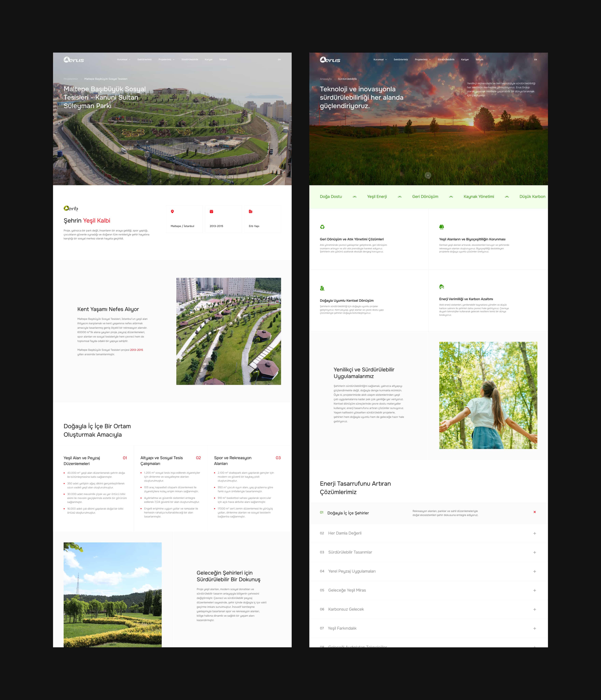The image size is (601, 700).
Task: Expand the Yeşil Farkındalık accordion
Action: point(535,628)
